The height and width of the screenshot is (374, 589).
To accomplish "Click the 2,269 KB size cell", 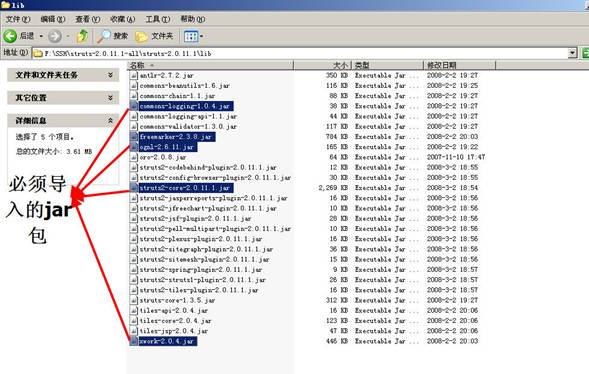I will [x=333, y=188].
